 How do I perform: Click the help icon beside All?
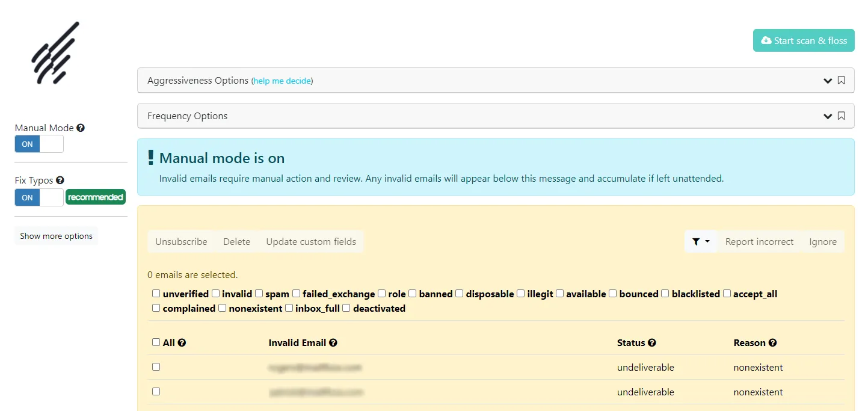click(x=182, y=342)
